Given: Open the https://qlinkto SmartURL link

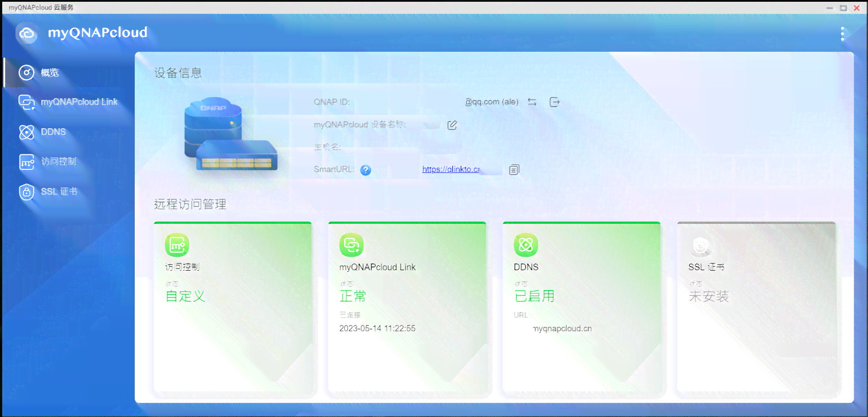Looking at the screenshot, I should pyautogui.click(x=451, y=169).
